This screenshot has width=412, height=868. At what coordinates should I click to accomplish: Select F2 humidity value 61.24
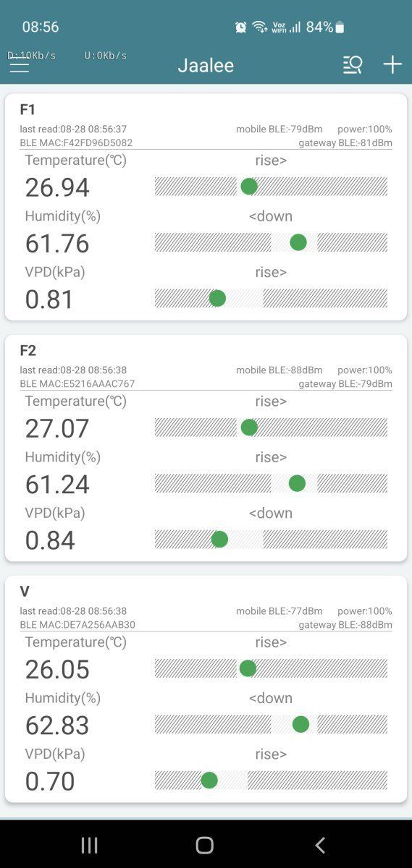point(57,484)
